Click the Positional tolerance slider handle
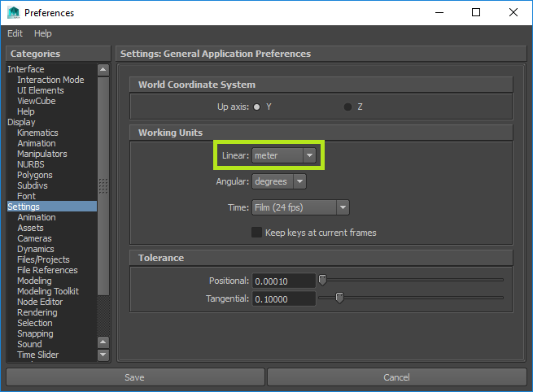The height and width of the screenshot is (392, 533). click(x=322, y=281)
